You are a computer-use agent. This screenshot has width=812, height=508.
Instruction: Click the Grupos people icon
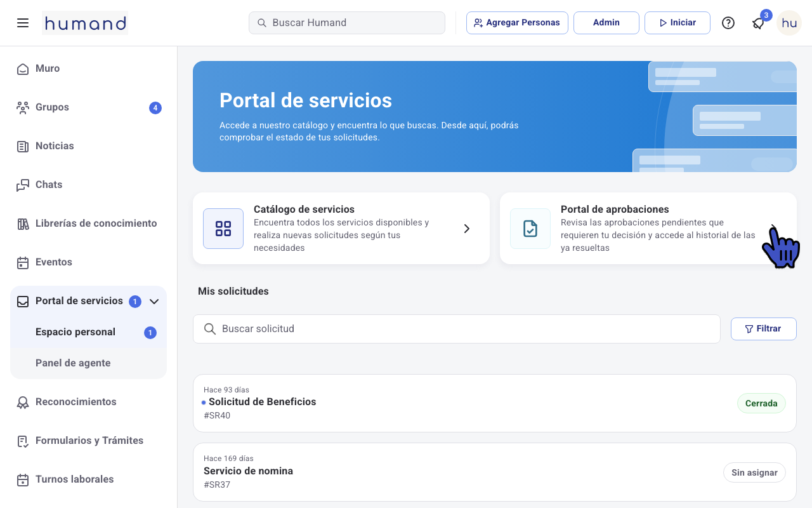(23, 107)
